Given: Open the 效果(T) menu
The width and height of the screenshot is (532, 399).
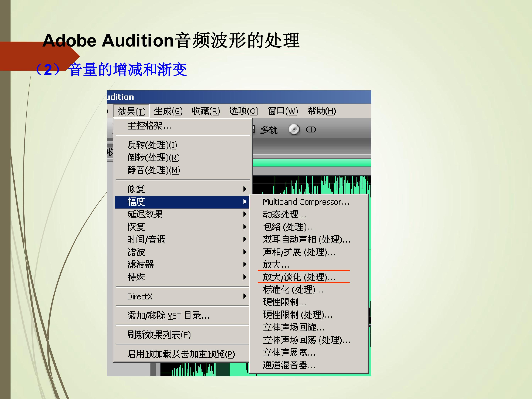Looking at the screenshot, I should click(x=131, y=111).
